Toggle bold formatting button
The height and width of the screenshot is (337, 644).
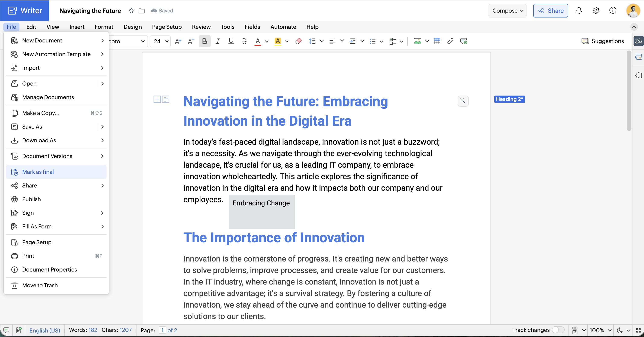coord(204,41)
